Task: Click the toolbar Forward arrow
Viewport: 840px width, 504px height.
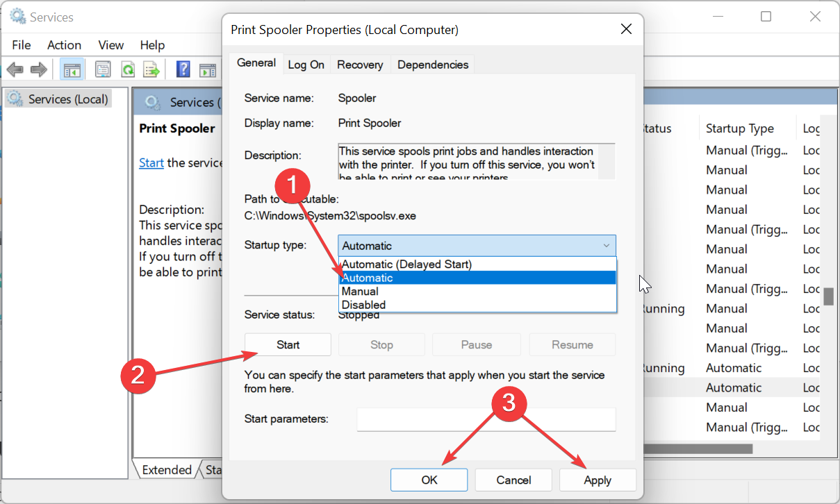Action: [39, 69]
